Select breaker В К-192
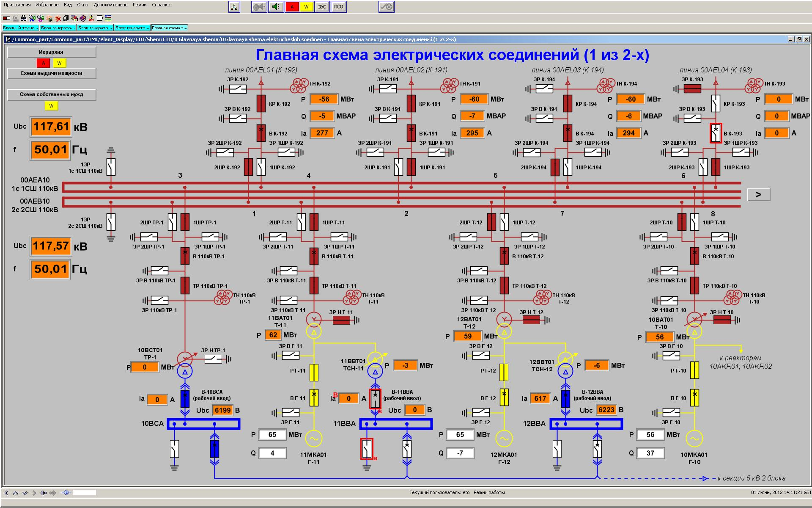 (x=261, y=133)
